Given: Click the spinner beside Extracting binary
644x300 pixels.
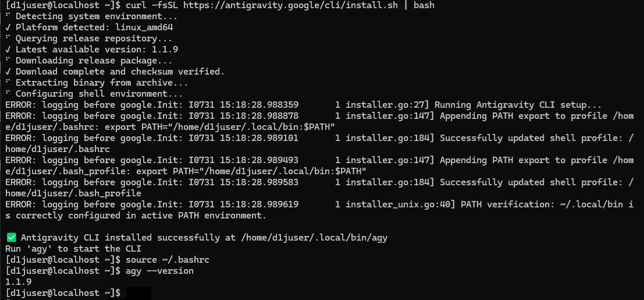Looking at the screenshot, I should coord(8,83).
